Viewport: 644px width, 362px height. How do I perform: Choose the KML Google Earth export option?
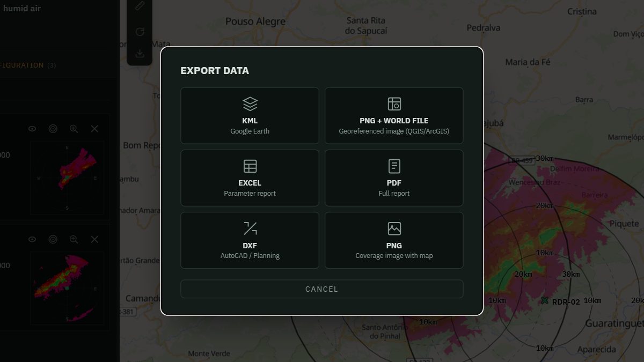tap(250, 116)
